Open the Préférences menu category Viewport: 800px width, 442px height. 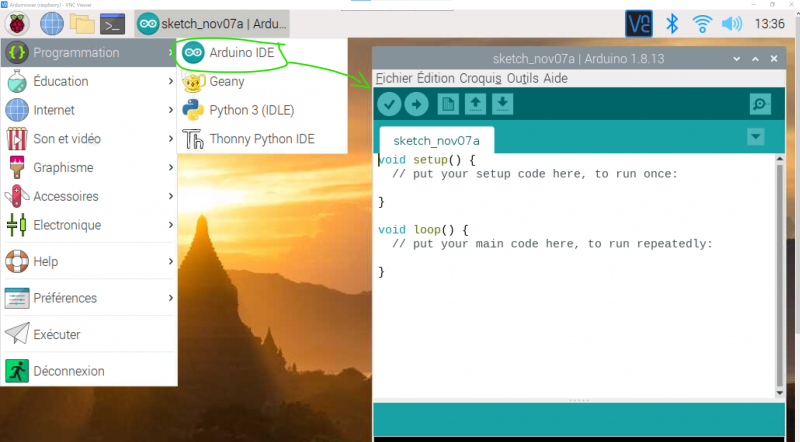point(89,298)
